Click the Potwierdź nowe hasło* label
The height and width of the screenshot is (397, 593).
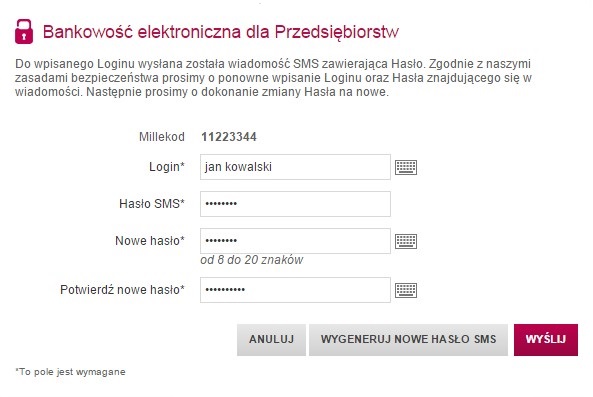coord(122,290)
